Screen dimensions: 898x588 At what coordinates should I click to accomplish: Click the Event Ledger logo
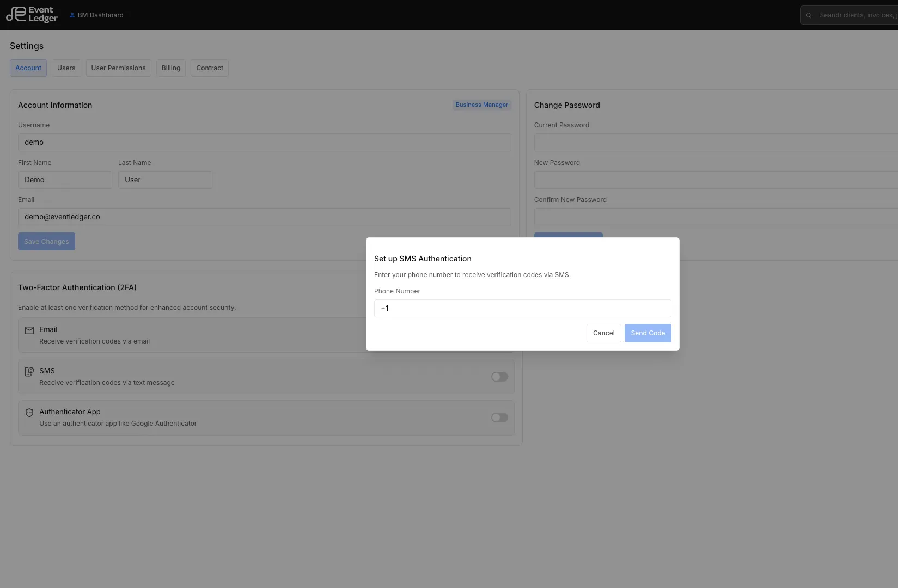click(x=32, y=15)
